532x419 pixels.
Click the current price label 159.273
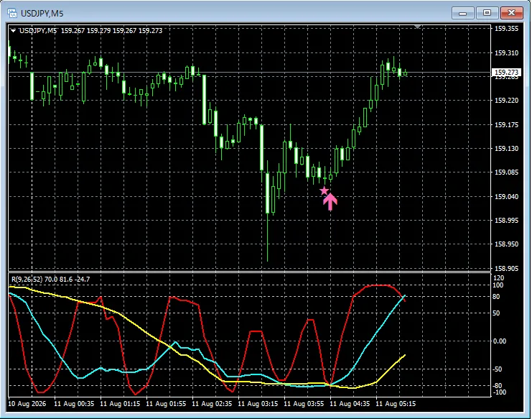[506, 73]
